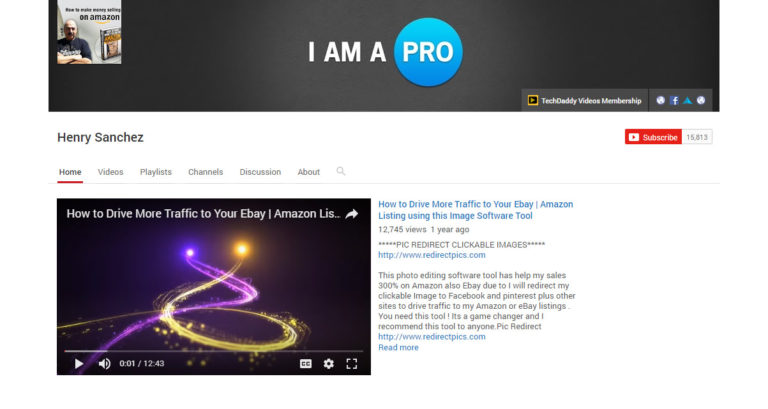Click the channel profile picture thumbnail
768x409 pixels.
tap(89, 32)
